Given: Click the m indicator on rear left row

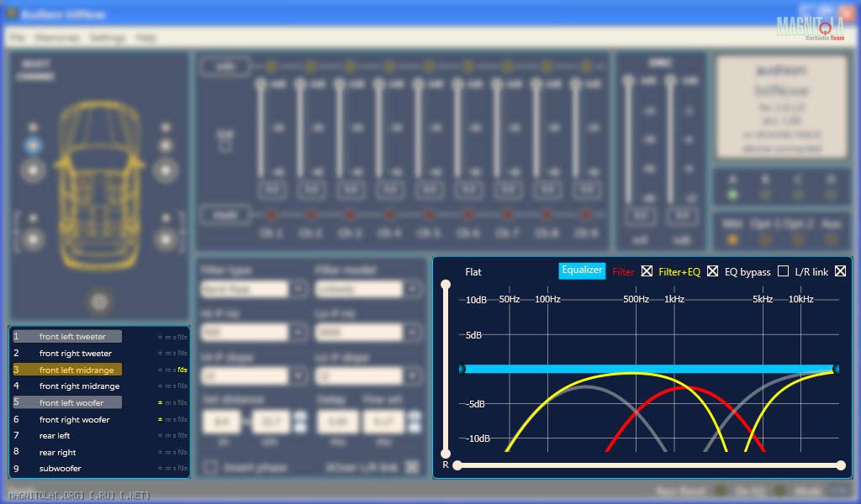Looking at the screenshot, I should (168, 436).
